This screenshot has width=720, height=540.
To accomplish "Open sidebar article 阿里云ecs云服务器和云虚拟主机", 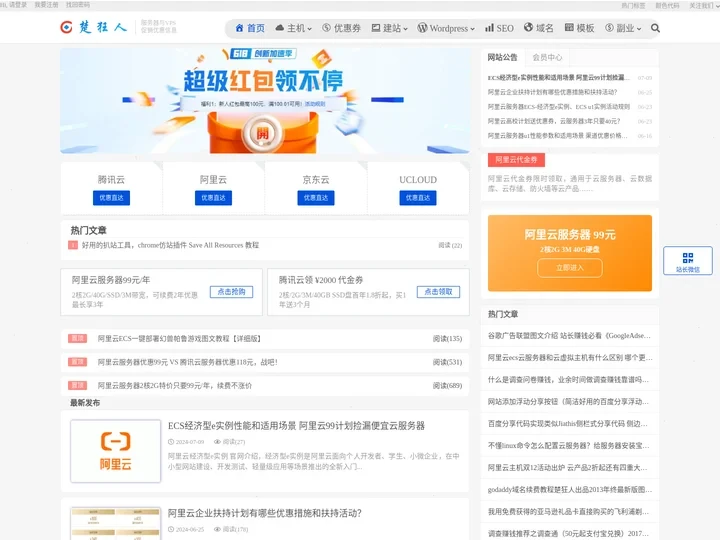I will (x=570, y=358).
